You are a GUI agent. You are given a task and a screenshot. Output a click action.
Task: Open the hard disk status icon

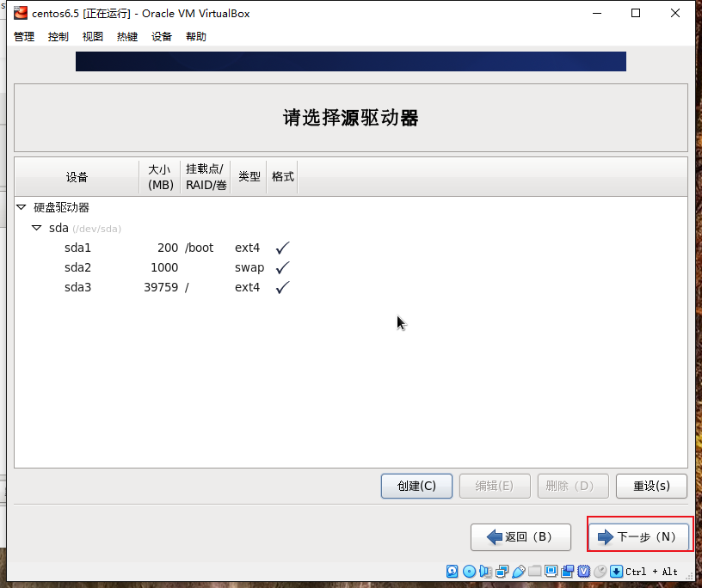click(452, 571)
